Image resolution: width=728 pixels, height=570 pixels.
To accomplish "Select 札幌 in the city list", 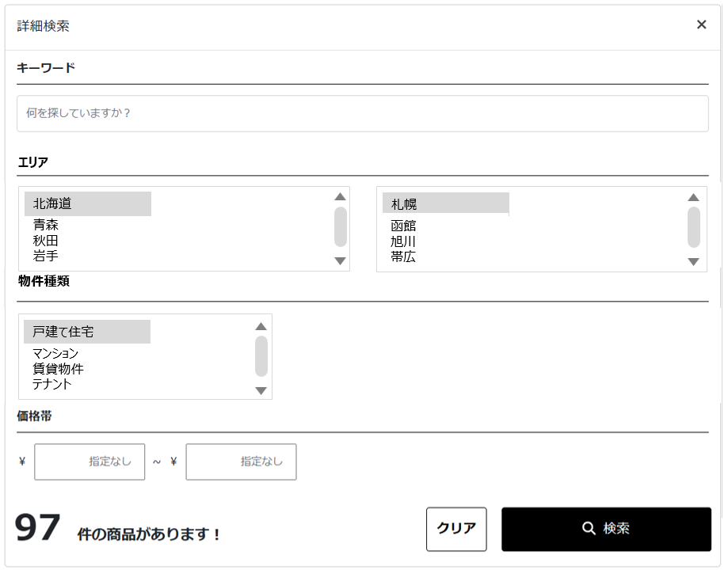I will coord(404,204).
